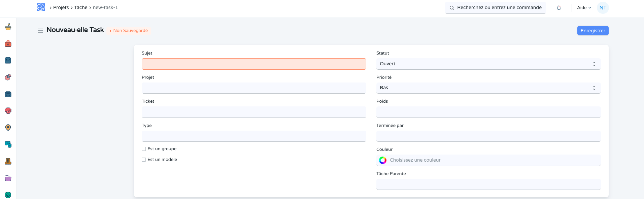Click the Enregistrer button

pyautogui.click(x=592, y=31)
